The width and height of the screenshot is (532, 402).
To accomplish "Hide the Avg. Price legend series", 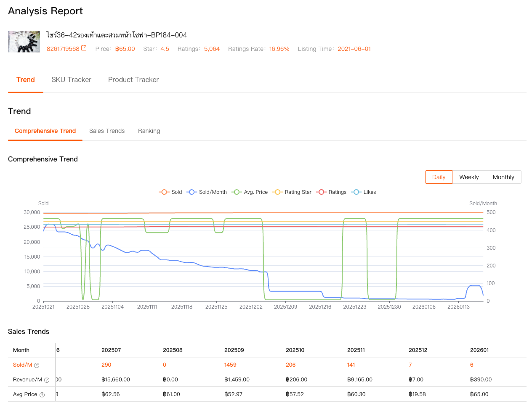I will (250, 192).
